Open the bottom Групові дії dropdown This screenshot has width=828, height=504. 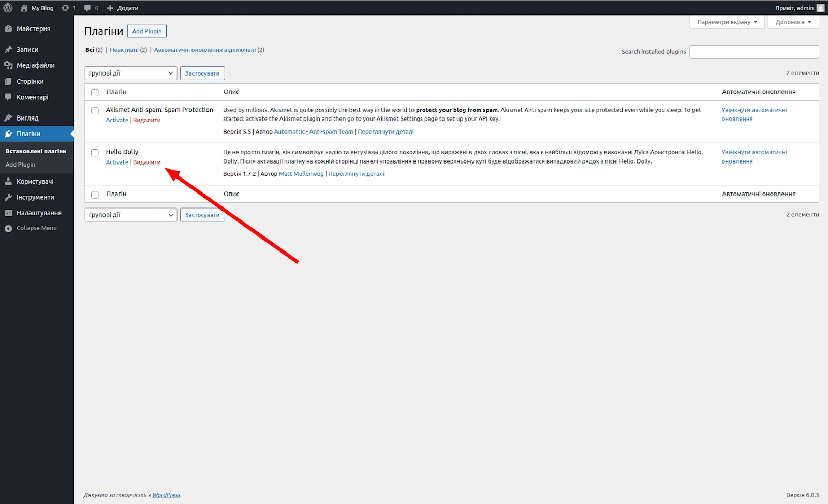pos(130,215)
